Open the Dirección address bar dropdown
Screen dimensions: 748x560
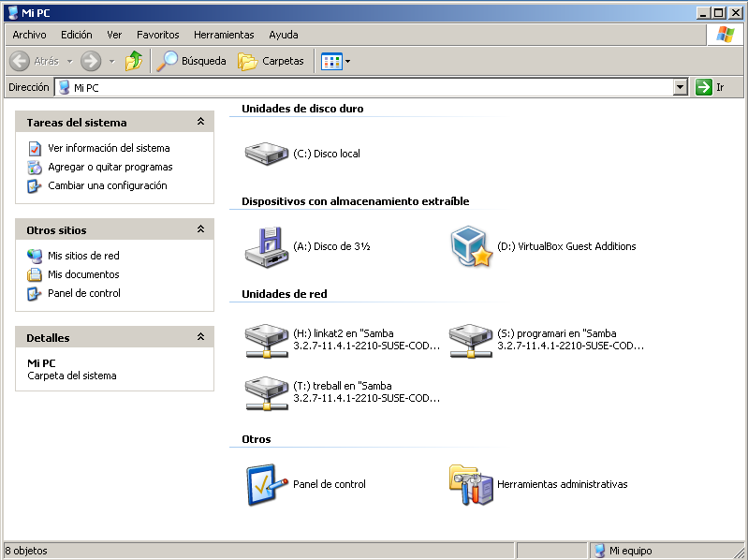(681, 87)
